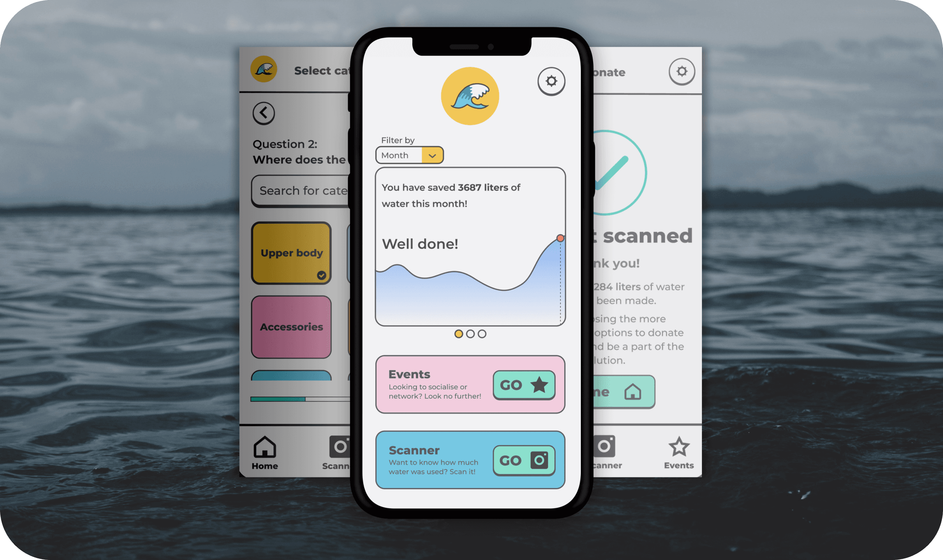Viewport: 943px width, 560px height.
Task: Open settings via gear icon
Action: click(552, 82)
